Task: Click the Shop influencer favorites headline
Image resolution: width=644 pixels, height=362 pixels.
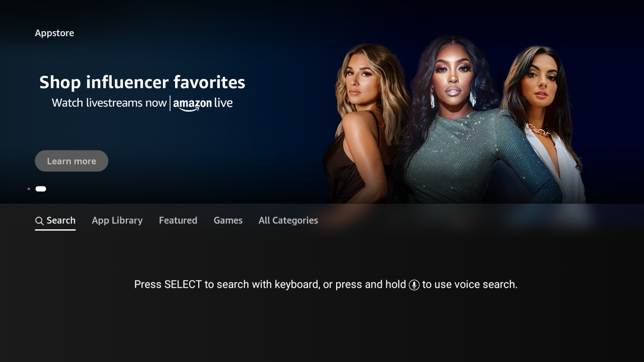Action: [x=142, y=82]
